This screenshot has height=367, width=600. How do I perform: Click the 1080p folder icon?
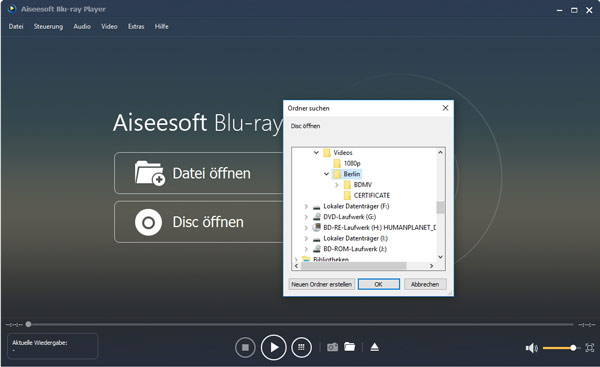coord(337,163)
